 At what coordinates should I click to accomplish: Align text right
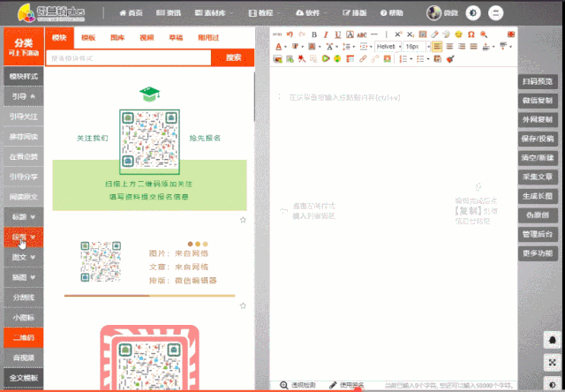[x=462, y=47]
